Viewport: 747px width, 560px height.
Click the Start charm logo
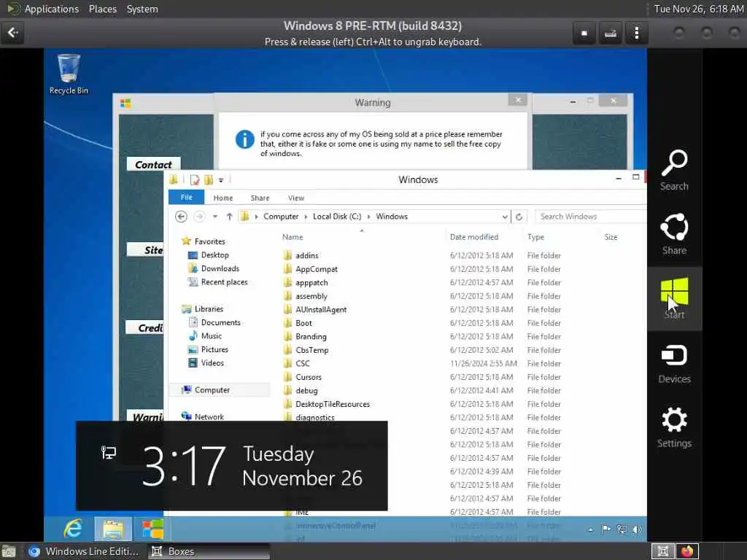(674, 291)
